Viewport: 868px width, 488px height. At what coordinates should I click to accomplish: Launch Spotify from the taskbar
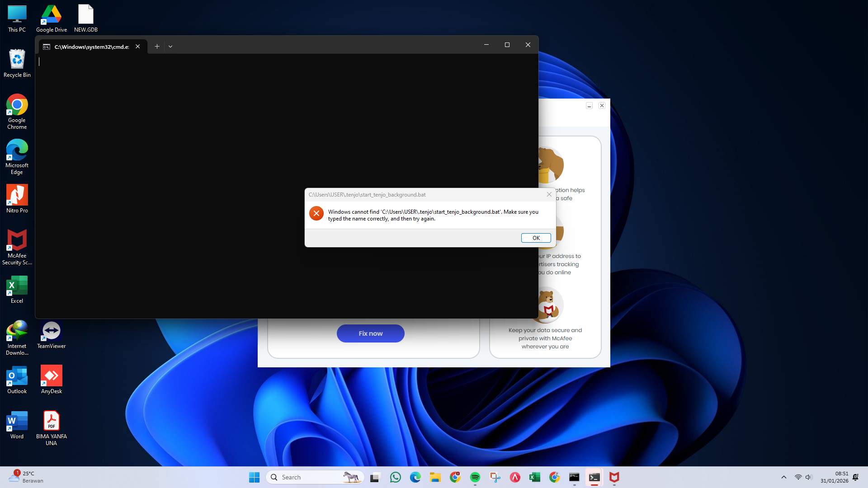click(x=475, y=478)
